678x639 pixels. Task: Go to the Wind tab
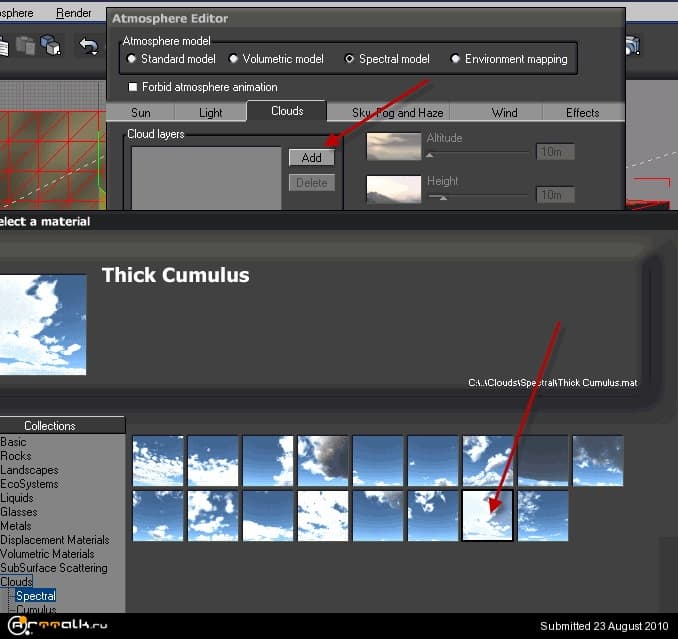[x=504, y=113]
